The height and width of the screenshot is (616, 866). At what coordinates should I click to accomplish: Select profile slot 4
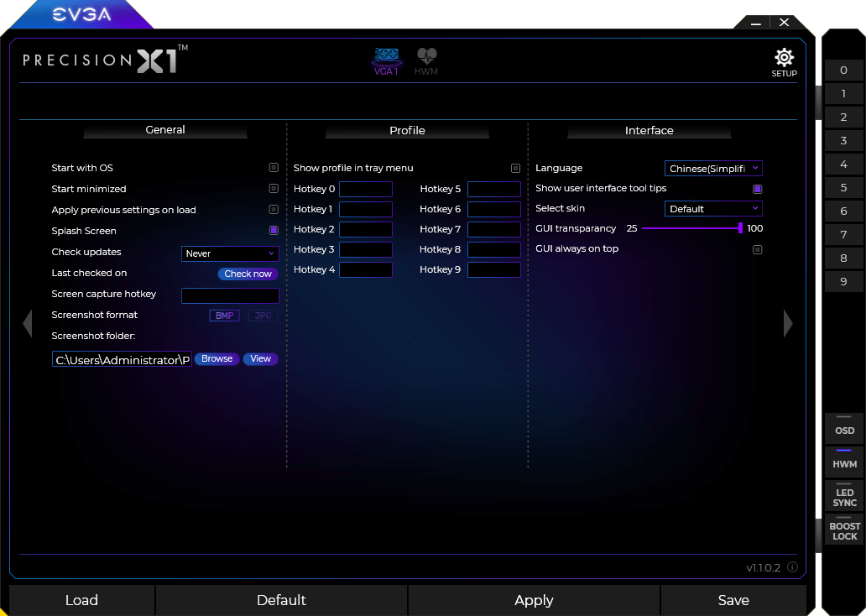[x=843, y=164]
